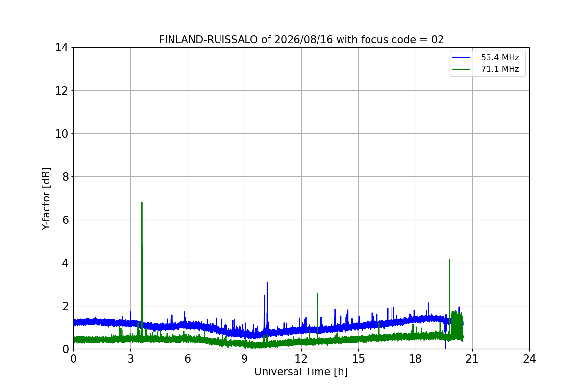Click the blue spike peak near 10.2 h
The height and width of the screenshot is (392, 588).
267,282
